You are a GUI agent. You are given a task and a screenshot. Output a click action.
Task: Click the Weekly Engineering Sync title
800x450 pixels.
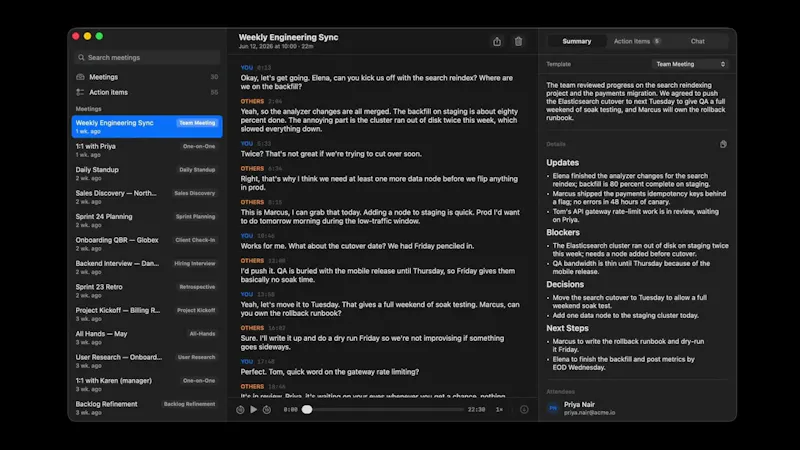[x=288, y=37]
